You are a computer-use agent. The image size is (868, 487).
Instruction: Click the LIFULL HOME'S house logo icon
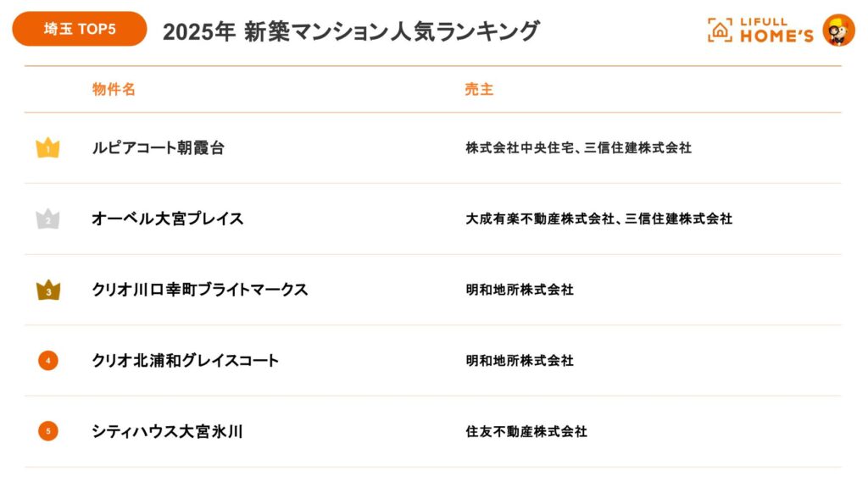720,30
